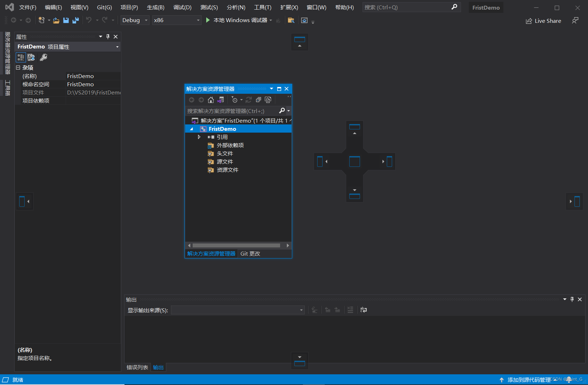Collapse the FristDemo project node
The image size is (588, 385).
pos(192,129)
